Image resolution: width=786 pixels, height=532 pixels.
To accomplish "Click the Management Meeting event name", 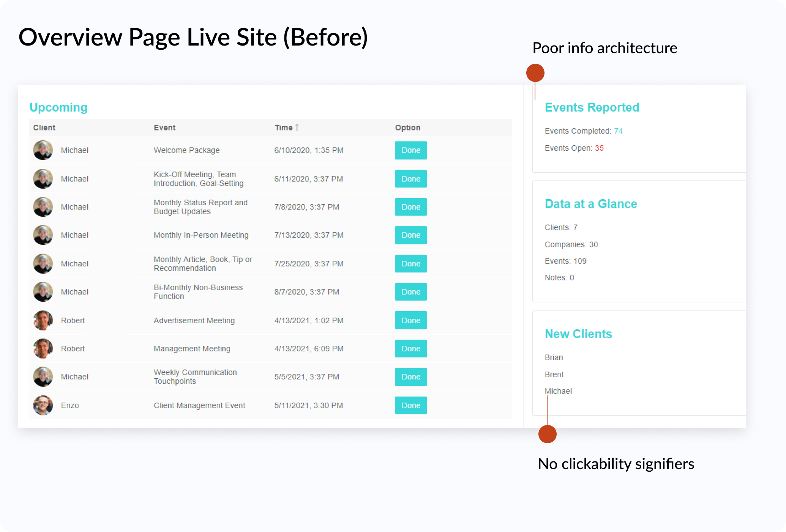I will [x=192, y=349].
